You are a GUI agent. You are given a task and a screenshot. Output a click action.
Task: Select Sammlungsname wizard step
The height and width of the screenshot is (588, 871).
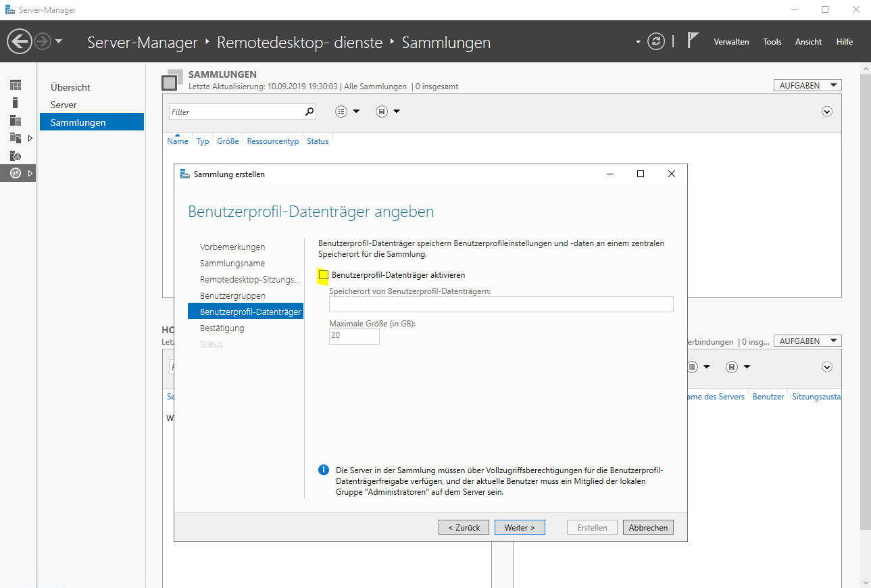[x=232, y=264]
